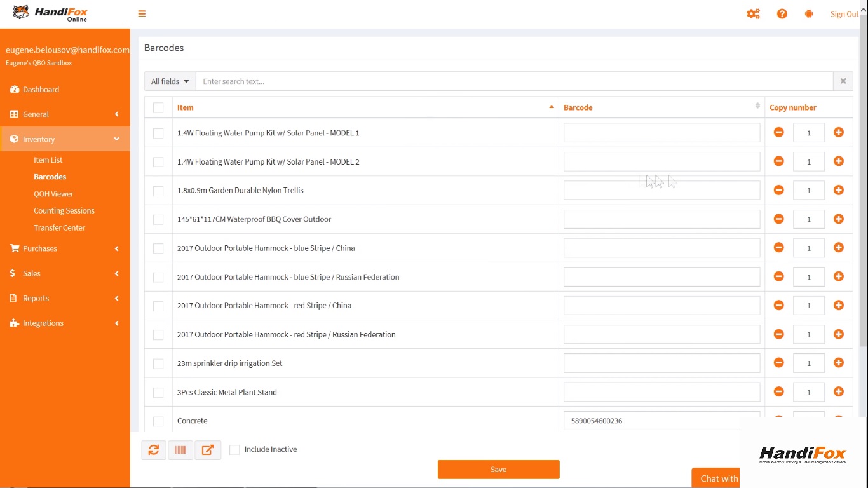Click the barcode generate icon button
The height and width of the screenshot is (488, 868).
tap(180, 450)
